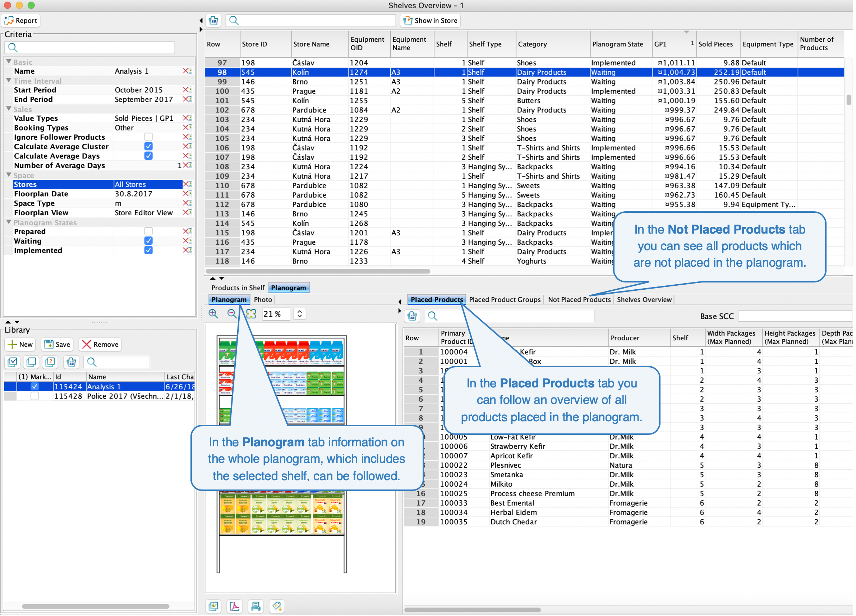The height and width of the screenshot is (616, 856).
Task: Click the price tag export icon
Action: (x=277, y=607)
